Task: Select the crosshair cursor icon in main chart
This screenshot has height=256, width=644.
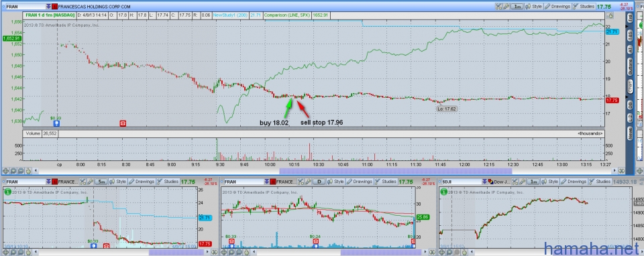Action: [6, 171]
